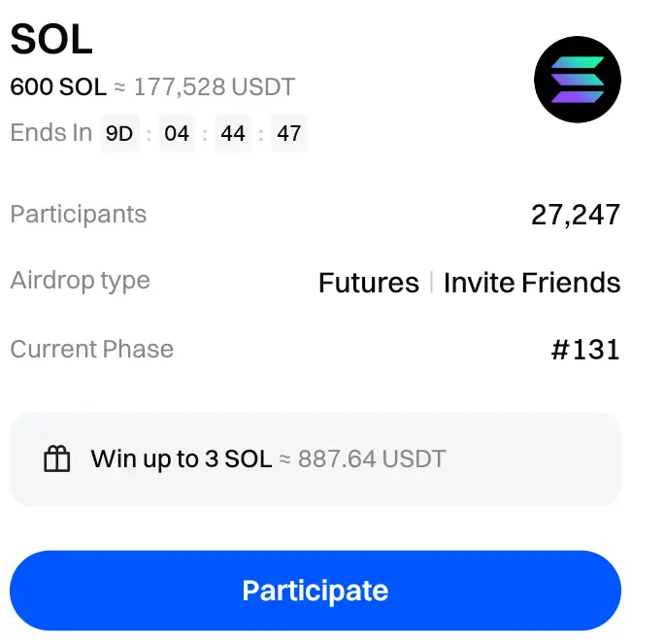Image resolution: width=665 pixels, height=644 pixels.
Task: Click the 04 hours countdown box
Action: point(177,134)
